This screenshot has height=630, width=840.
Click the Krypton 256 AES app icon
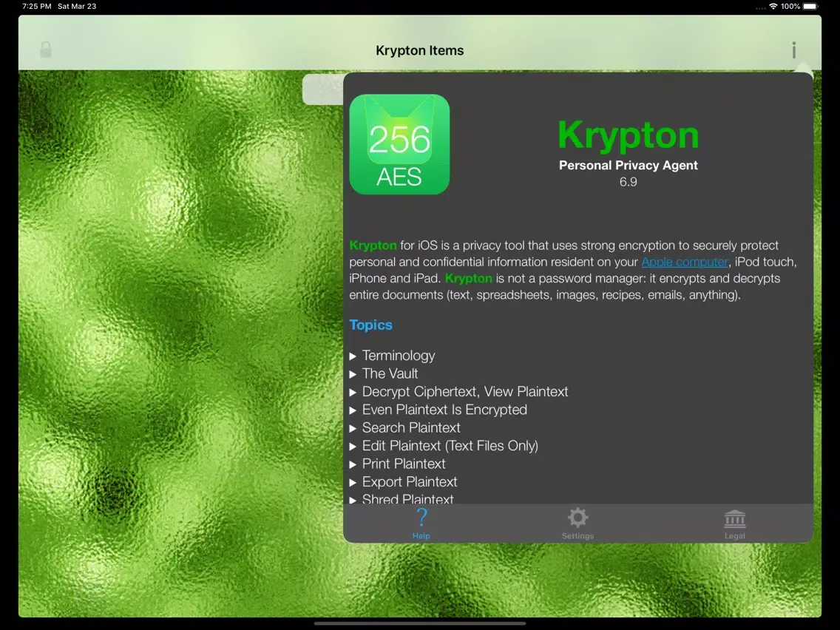399,145
